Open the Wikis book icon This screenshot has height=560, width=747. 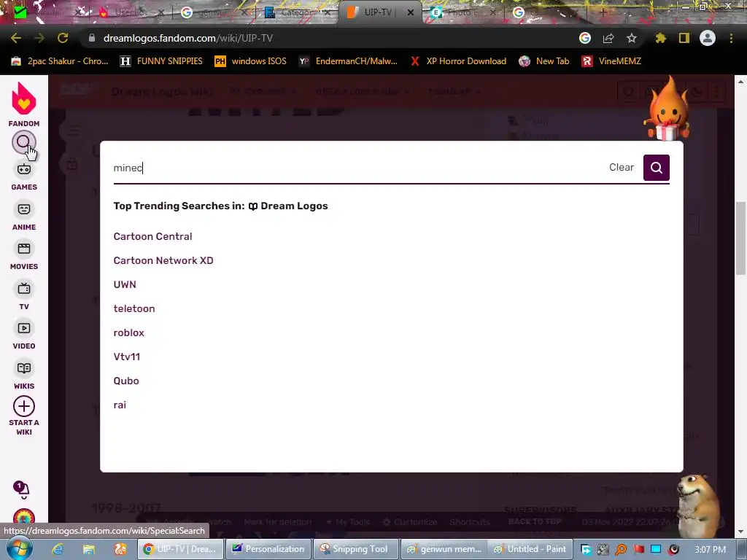coord(24,368)
